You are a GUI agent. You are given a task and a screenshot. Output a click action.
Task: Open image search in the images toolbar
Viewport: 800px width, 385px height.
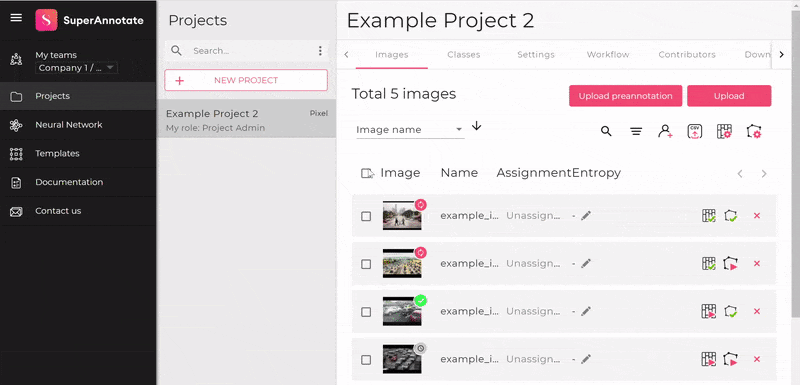tap(606, 132)
